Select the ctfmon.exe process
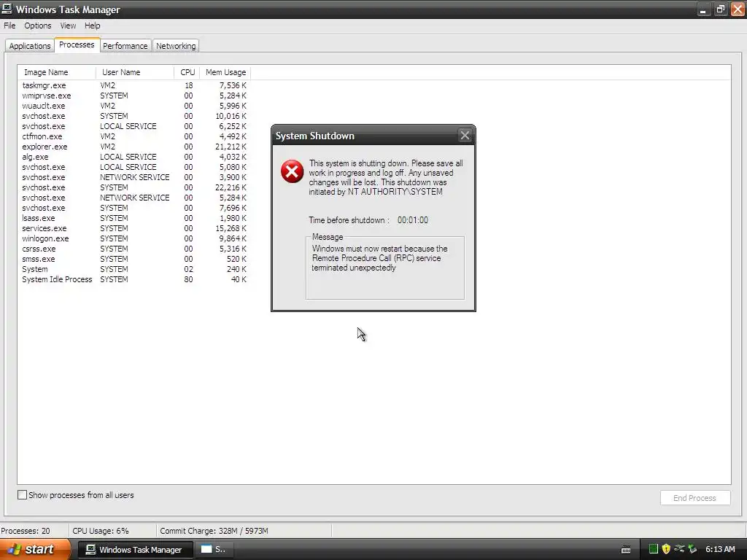The width and height of the screenshot is (747, 560). tap(134, 136)
